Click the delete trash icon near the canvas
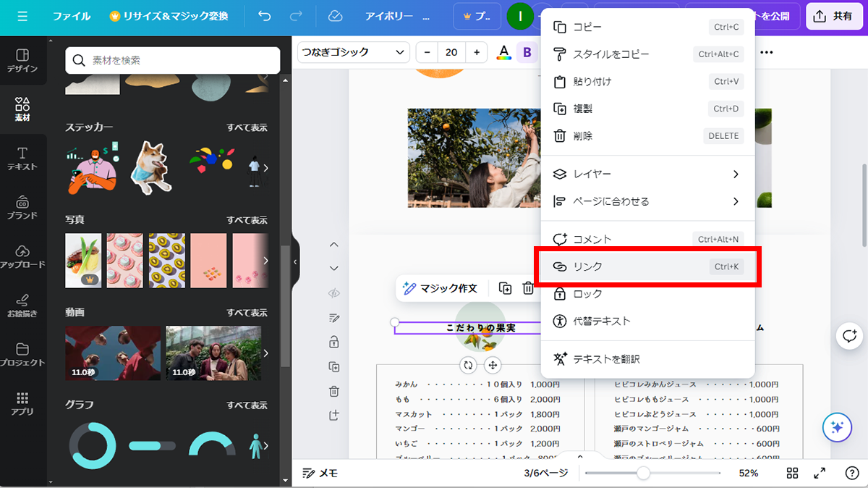The height and width of the screenshot is (488, 868). coord(334,391)
